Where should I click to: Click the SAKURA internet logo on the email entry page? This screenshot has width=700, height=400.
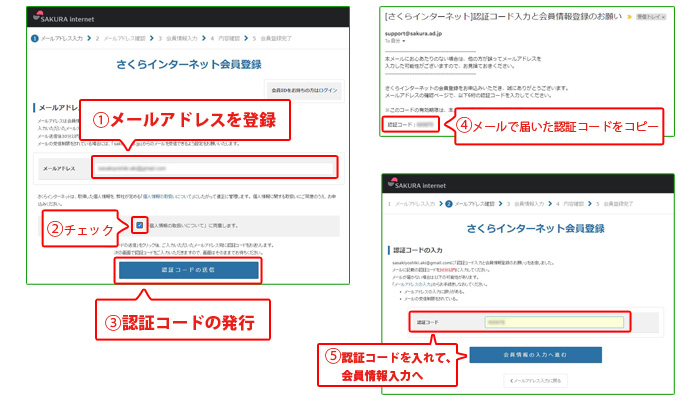point(63,17)
